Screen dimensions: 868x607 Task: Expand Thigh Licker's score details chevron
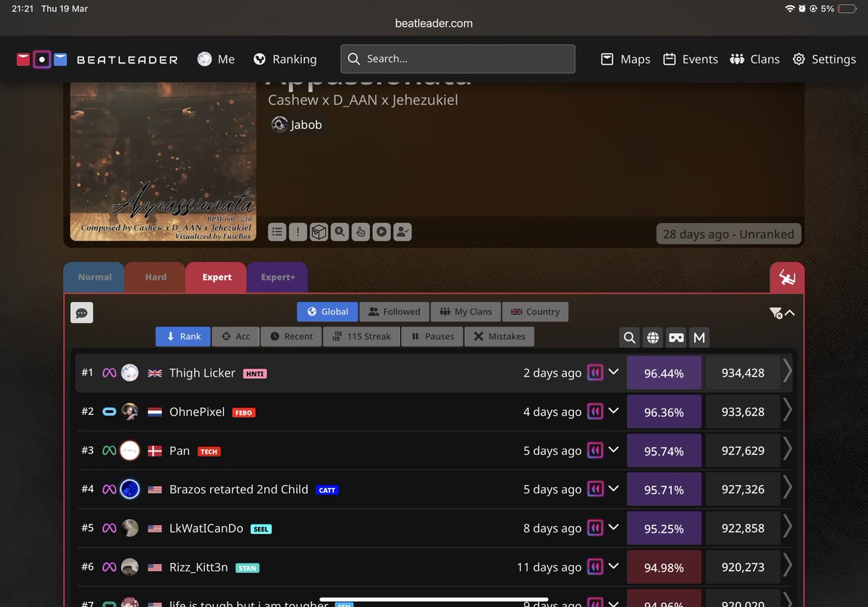pos(613,372)
